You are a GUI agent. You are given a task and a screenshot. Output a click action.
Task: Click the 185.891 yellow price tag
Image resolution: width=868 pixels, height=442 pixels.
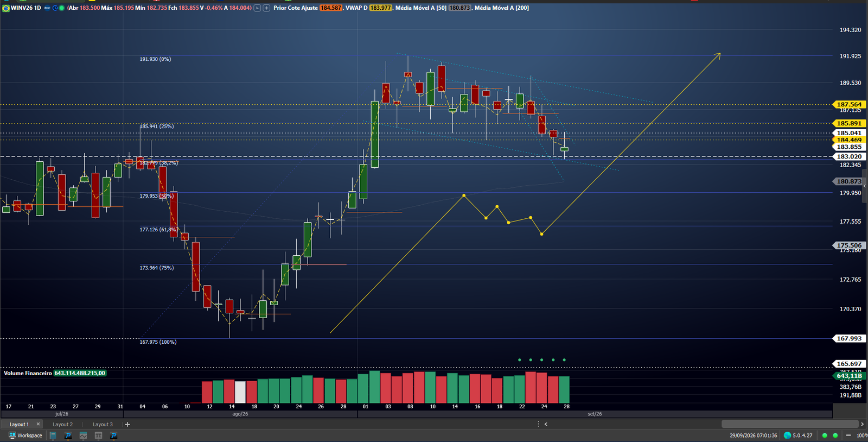coord(848,123)
